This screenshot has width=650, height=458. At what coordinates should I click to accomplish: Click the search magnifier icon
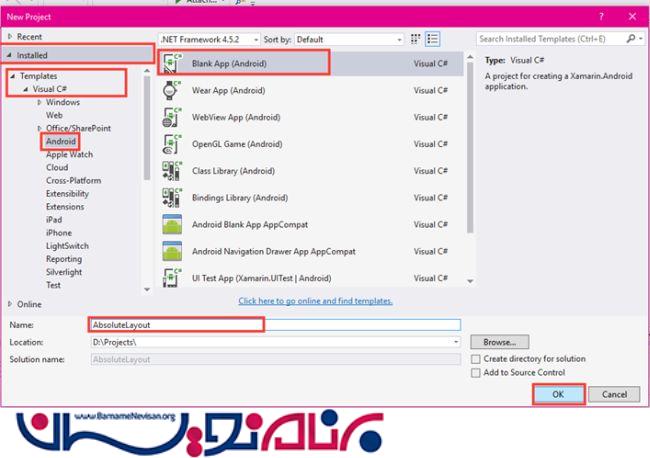click(631, 39)
